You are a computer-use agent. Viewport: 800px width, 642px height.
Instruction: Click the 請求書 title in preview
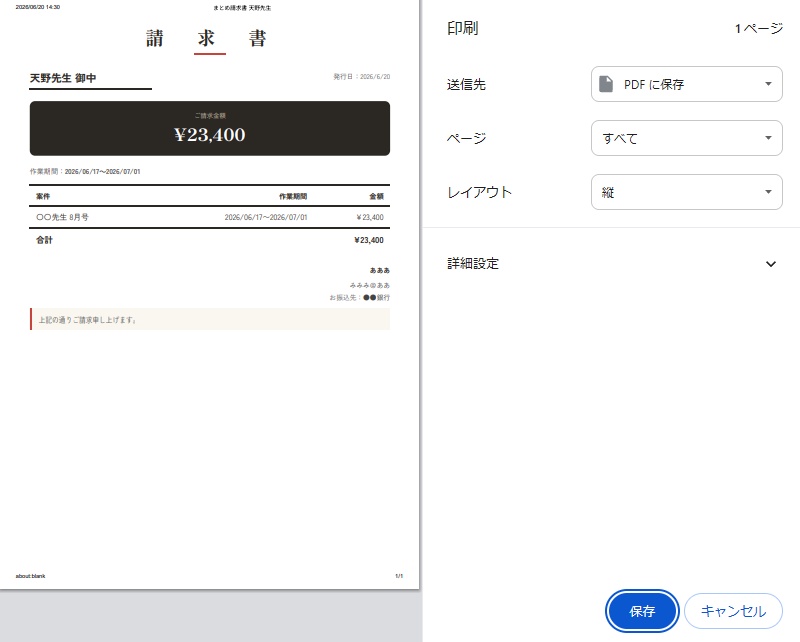[x=207, y=38]
